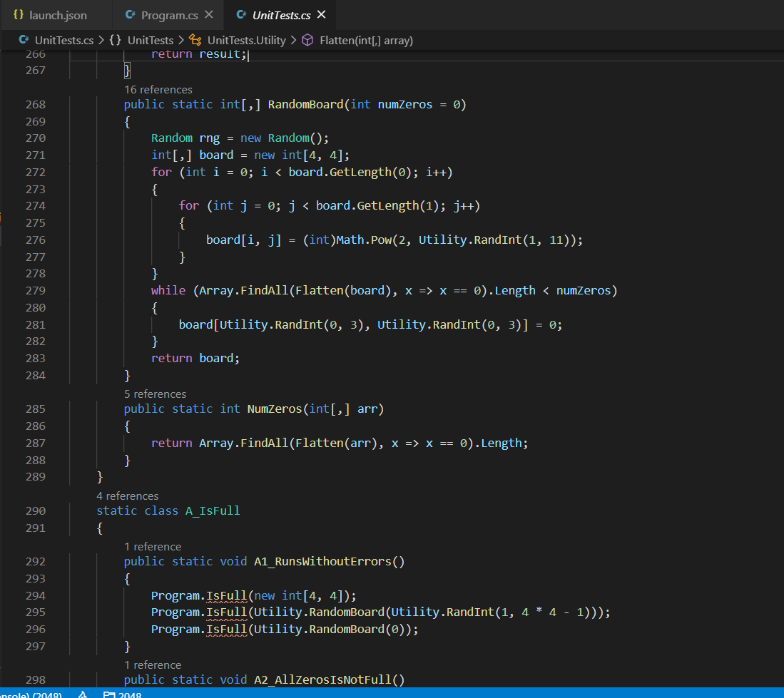
Task: Click the underlined IsFull on line 295
Action: [227, 612]
